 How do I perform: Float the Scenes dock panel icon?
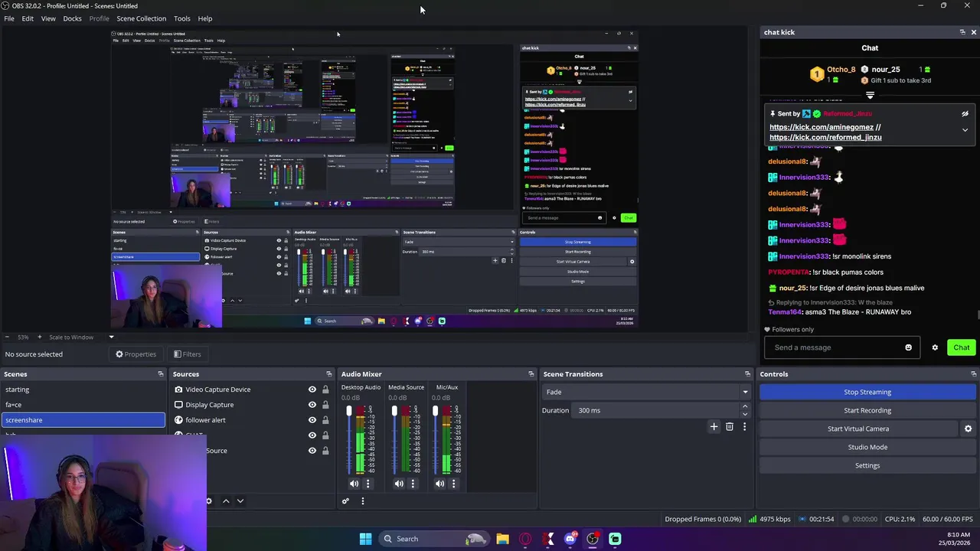(x=161, y=374)
